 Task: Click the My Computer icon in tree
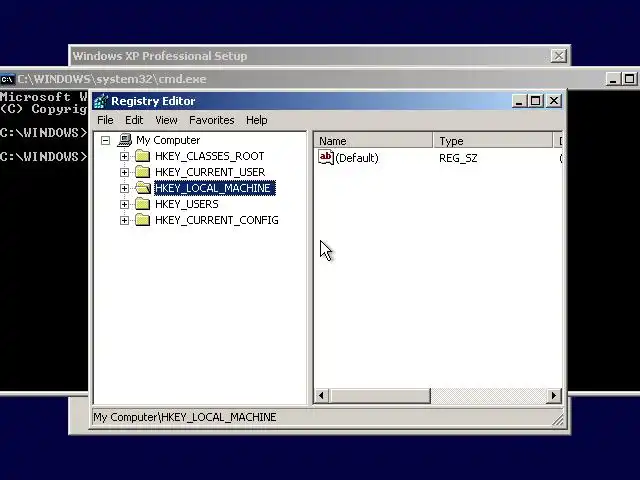(124, 140)
